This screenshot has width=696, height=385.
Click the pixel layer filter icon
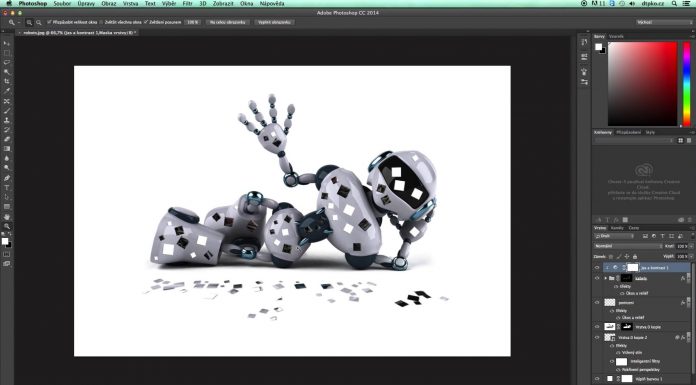645,236
